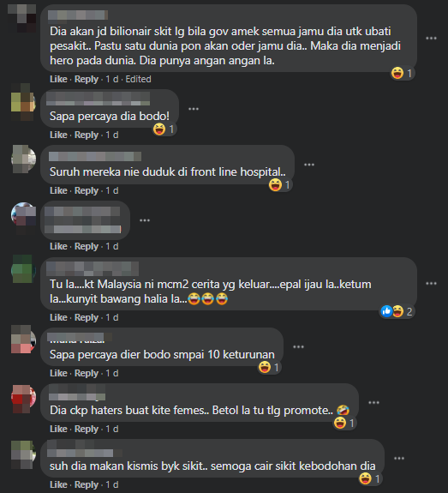Open three-dot menu beside '10 keturunan' comment
This screenshot has height=493, width=448.
coord(298,346)
